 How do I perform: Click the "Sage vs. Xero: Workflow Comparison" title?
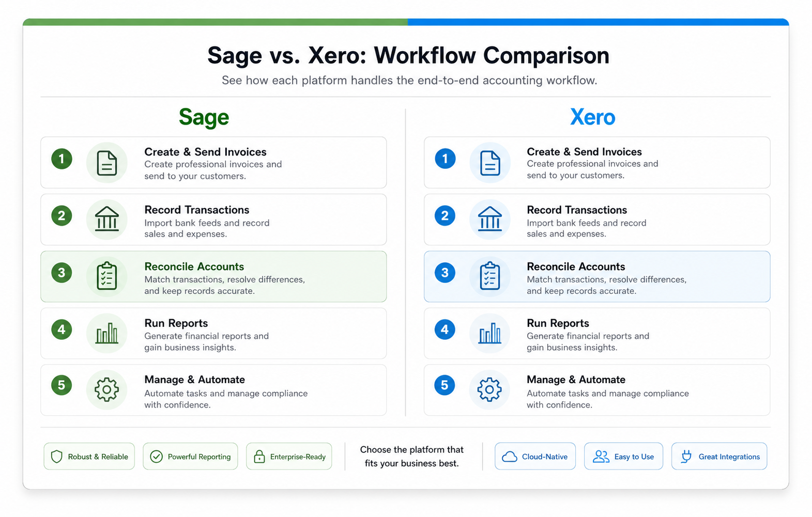(x=408, y=56)
